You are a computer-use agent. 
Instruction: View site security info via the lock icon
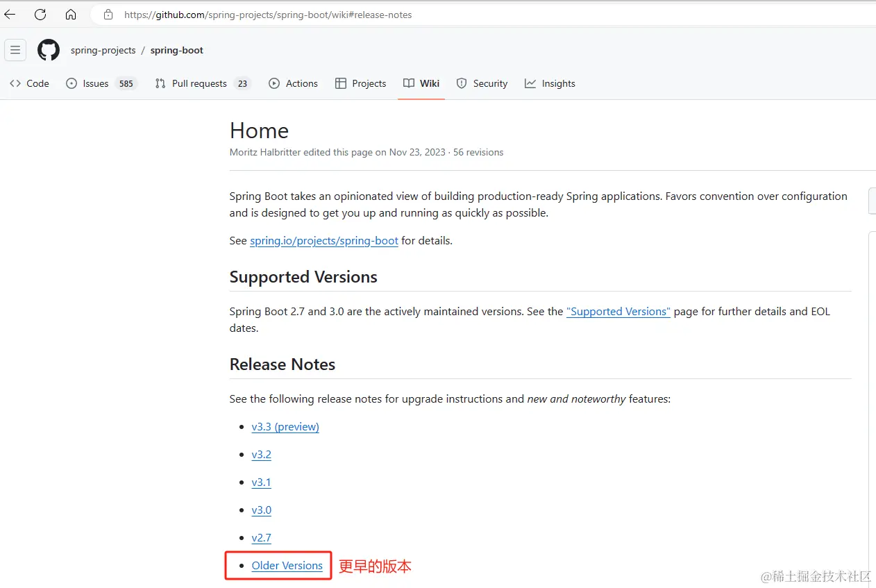click(108, 15)
